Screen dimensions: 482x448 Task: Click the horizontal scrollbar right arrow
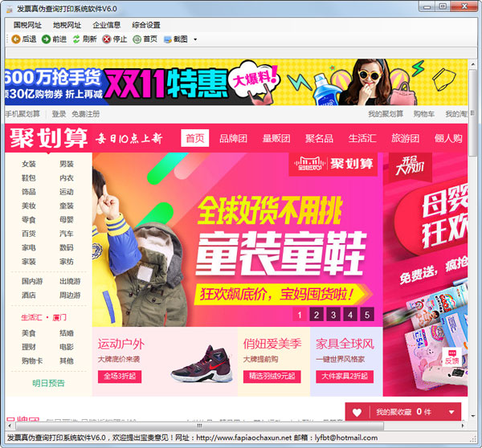[463, 426]
